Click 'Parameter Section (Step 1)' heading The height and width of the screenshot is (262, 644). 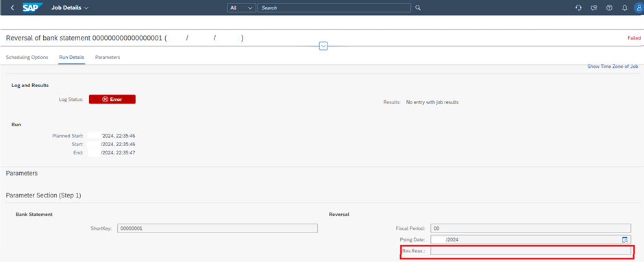(44, 195)
